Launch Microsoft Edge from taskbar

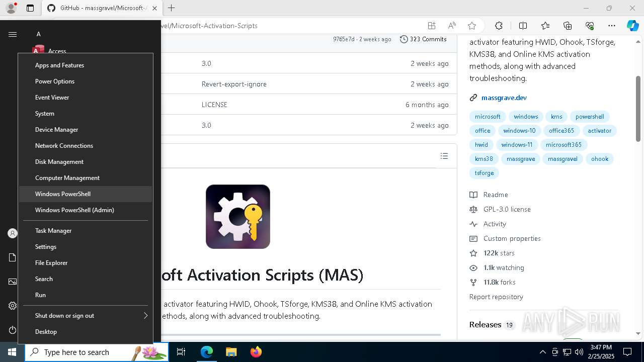pyautogui.click(x=207, y=352)
